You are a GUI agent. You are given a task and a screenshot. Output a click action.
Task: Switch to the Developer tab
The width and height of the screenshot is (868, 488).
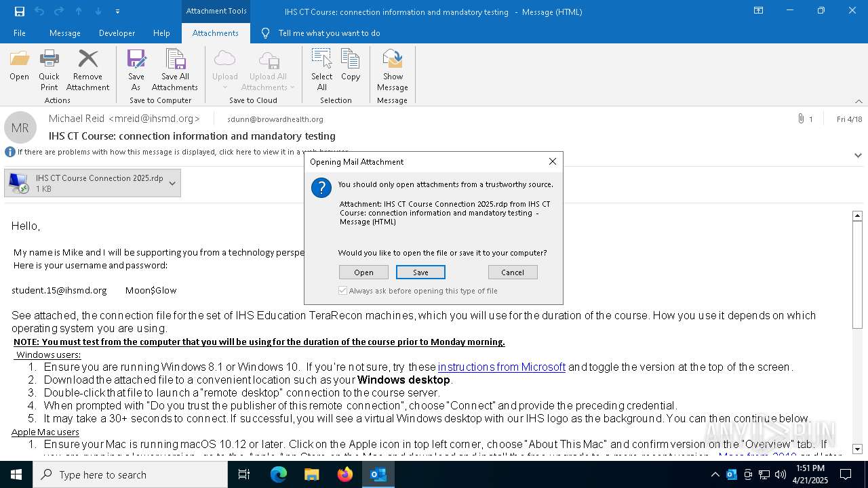point(117,33)
